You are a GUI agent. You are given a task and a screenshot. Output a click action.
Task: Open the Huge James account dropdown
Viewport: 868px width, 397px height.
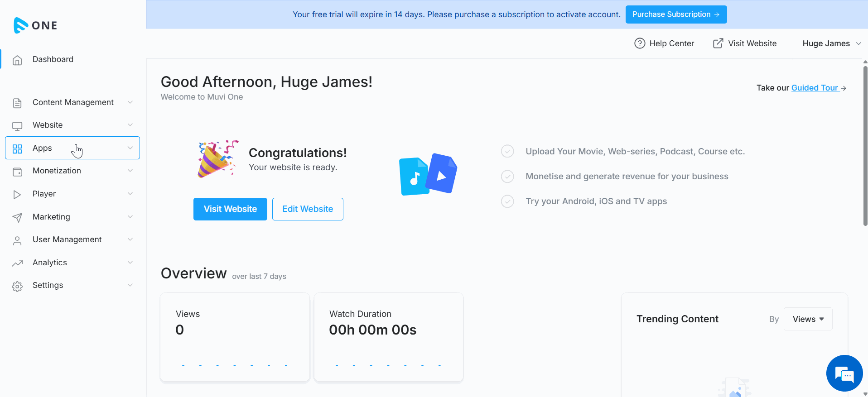[832, 43]
